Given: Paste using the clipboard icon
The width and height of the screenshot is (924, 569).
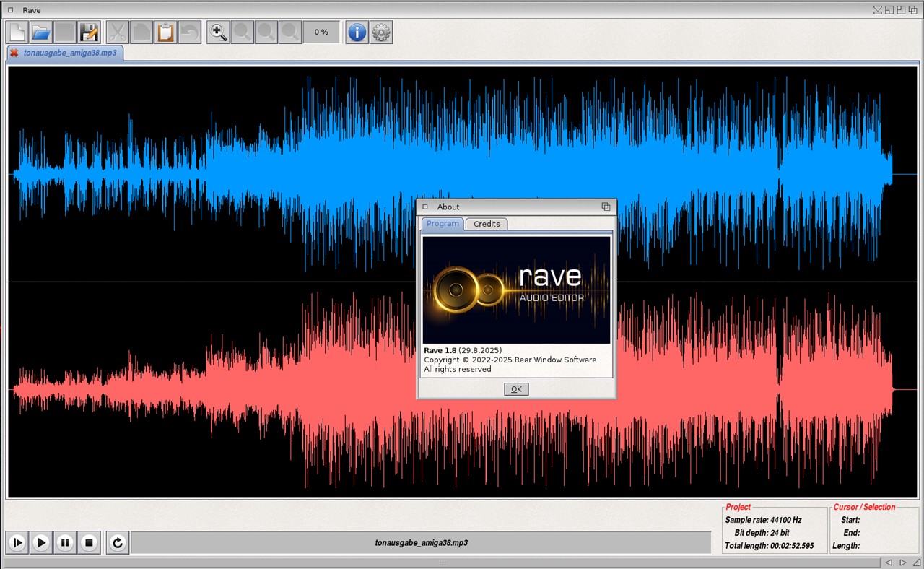Looking at the screenshot, I should [165, 32].
